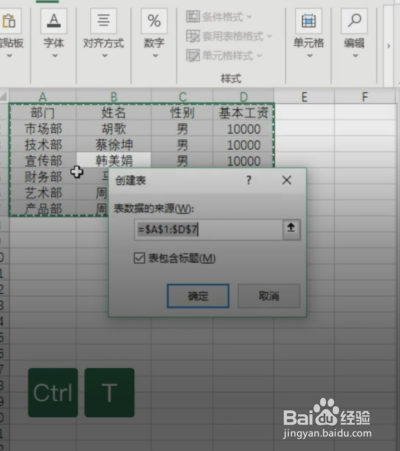Click the Clipboard paste icon
The height and width of the screenshot is (451, 400).
pyautogui.click(x=9, y=21)
